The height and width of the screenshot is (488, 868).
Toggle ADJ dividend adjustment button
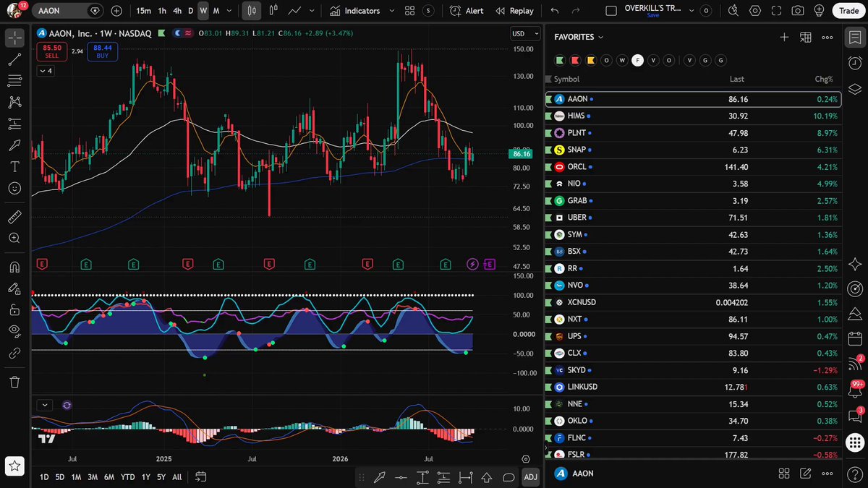(530, 477)
